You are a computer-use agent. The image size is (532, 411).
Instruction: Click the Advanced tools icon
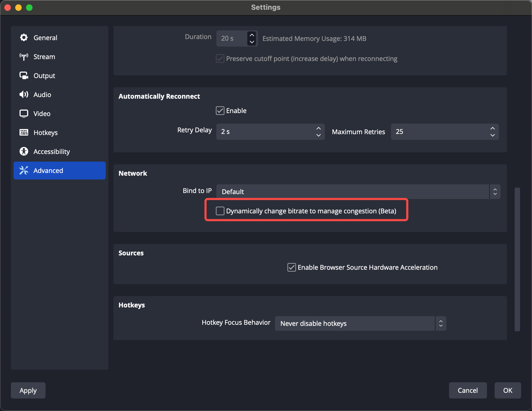pyautogui.click(x=24, y=171)
